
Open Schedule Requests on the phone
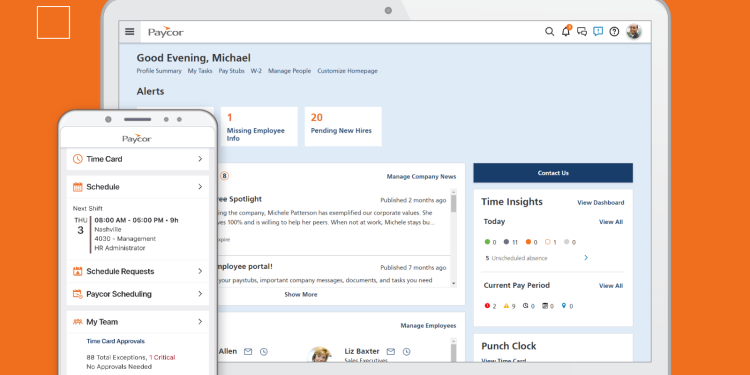click(x=138, y=271)
